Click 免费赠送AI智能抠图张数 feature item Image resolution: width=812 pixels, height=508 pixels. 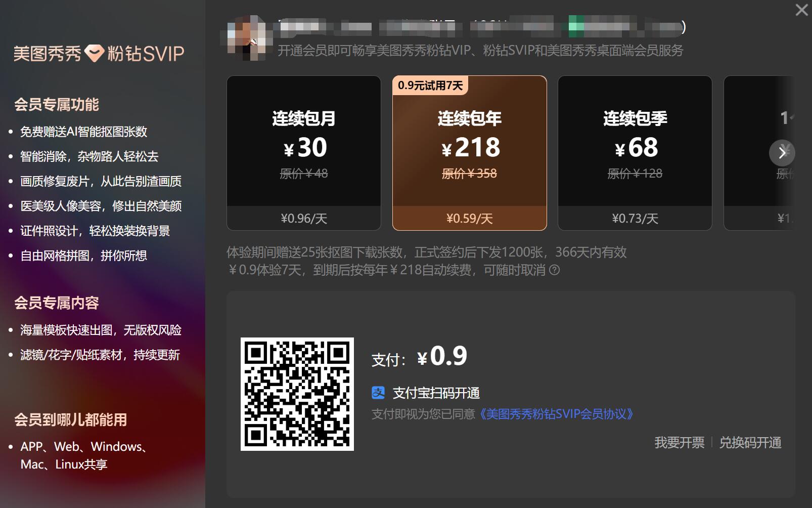pyautogui.click(x=84, y=132)
